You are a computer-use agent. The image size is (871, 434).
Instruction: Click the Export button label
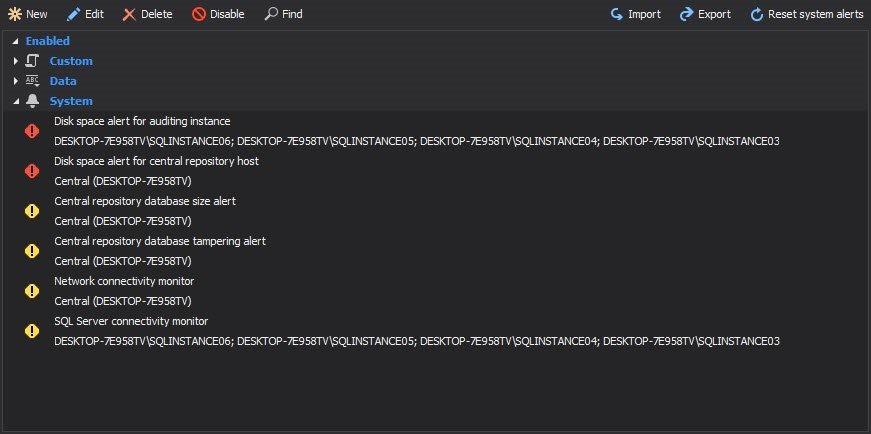[714, 14]
